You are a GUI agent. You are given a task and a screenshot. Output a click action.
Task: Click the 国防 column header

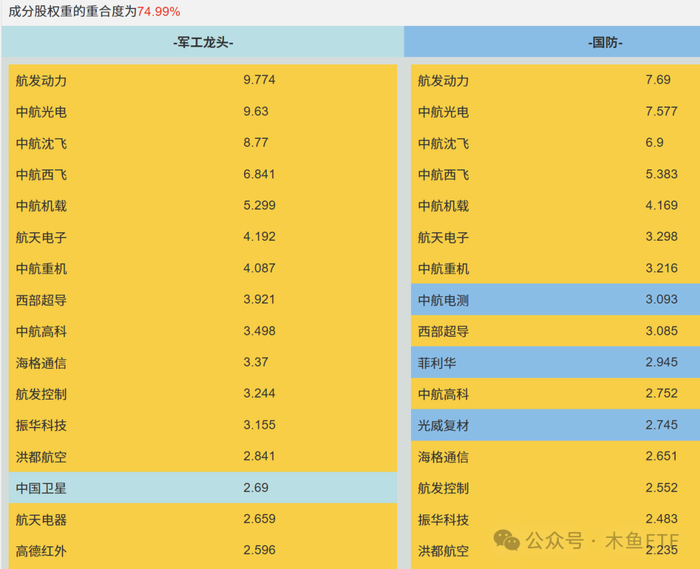pyautogui.click(x=552, y=42)
